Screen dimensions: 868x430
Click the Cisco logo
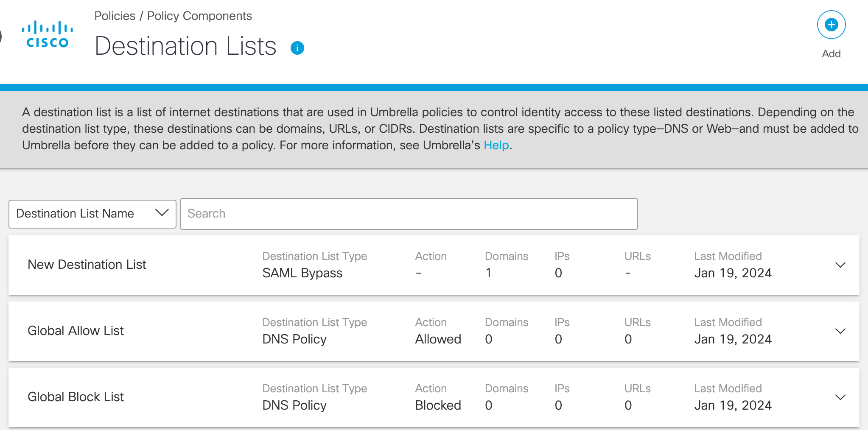coord(48,34)
